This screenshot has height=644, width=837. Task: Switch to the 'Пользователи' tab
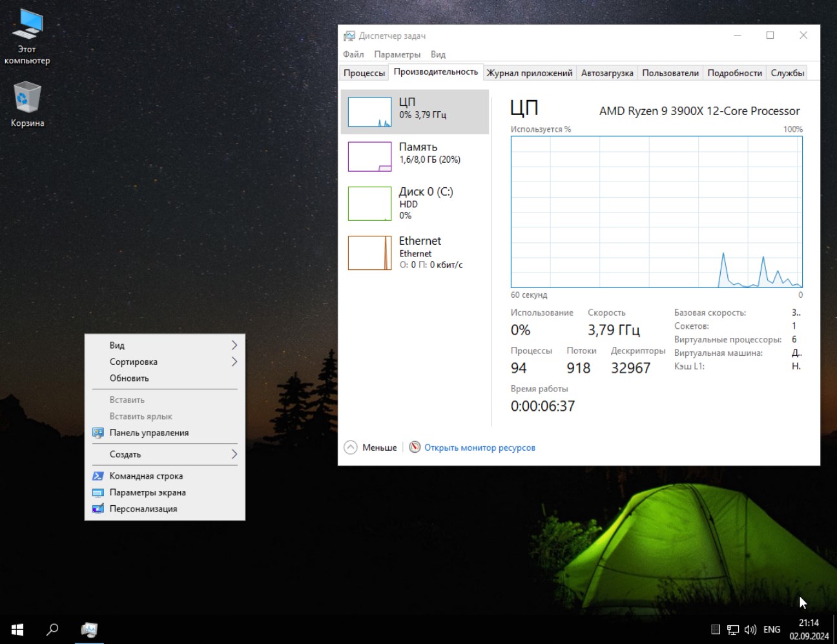pos(670,73)
